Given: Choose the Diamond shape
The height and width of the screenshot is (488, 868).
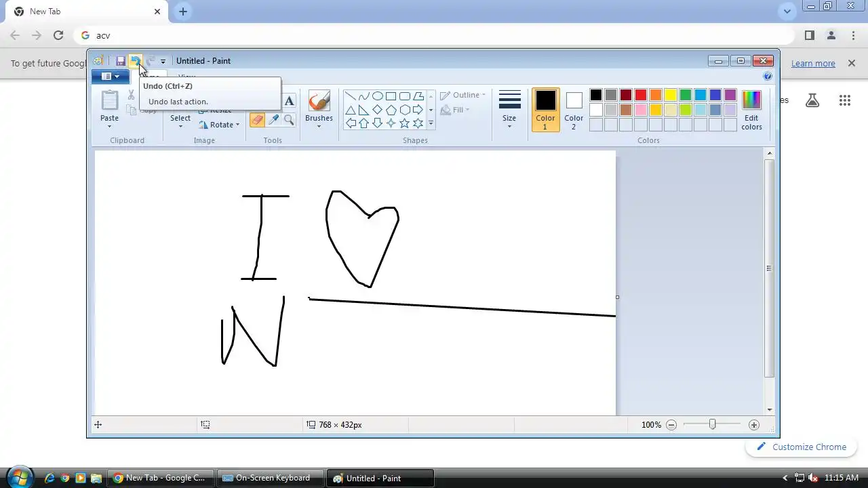Looking at the screenshot, I should 378,110.
